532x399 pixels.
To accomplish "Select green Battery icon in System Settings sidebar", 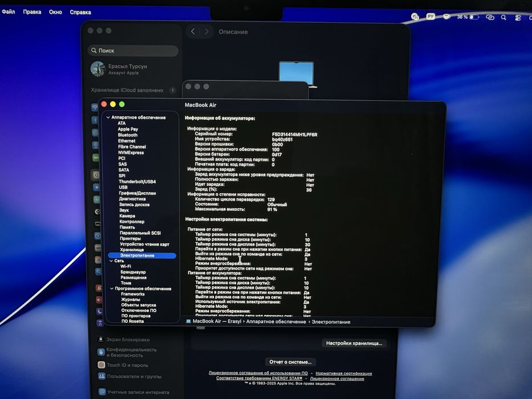I will pos(96,158).
